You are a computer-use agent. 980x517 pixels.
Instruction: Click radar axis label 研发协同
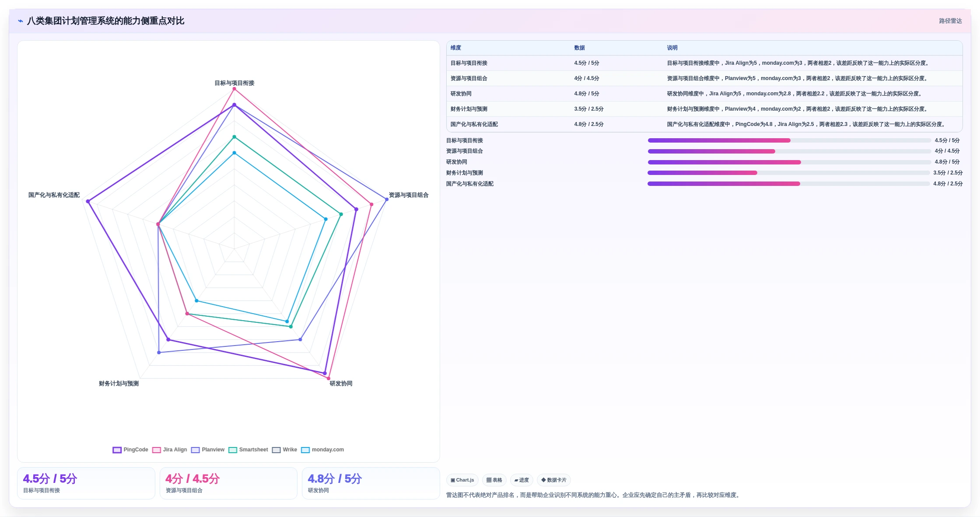[x=341, y=384]
